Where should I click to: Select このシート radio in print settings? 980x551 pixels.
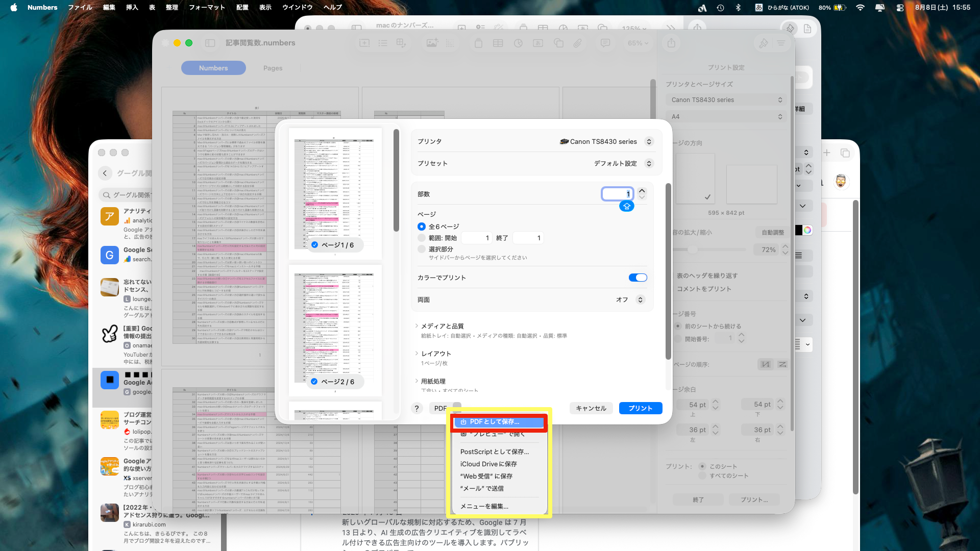[x=702, y=466]
